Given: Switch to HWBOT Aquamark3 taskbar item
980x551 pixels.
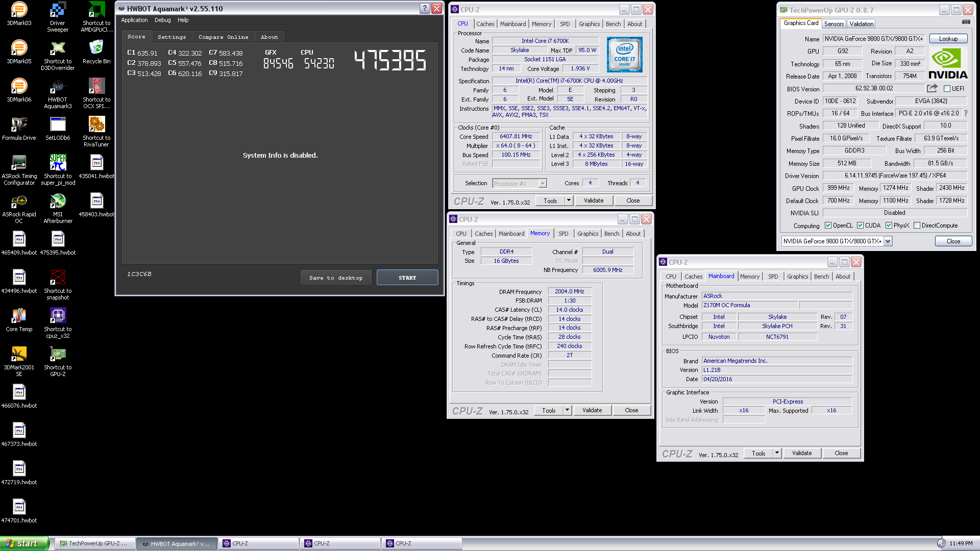Looking at the screenshot, I should pyautogui.click(x=177, y=543).
